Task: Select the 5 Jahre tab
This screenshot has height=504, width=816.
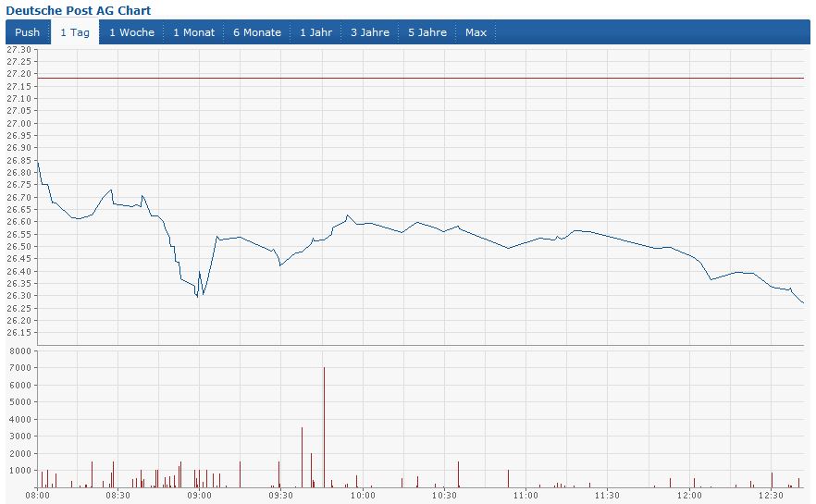Action: click(427, 32)
